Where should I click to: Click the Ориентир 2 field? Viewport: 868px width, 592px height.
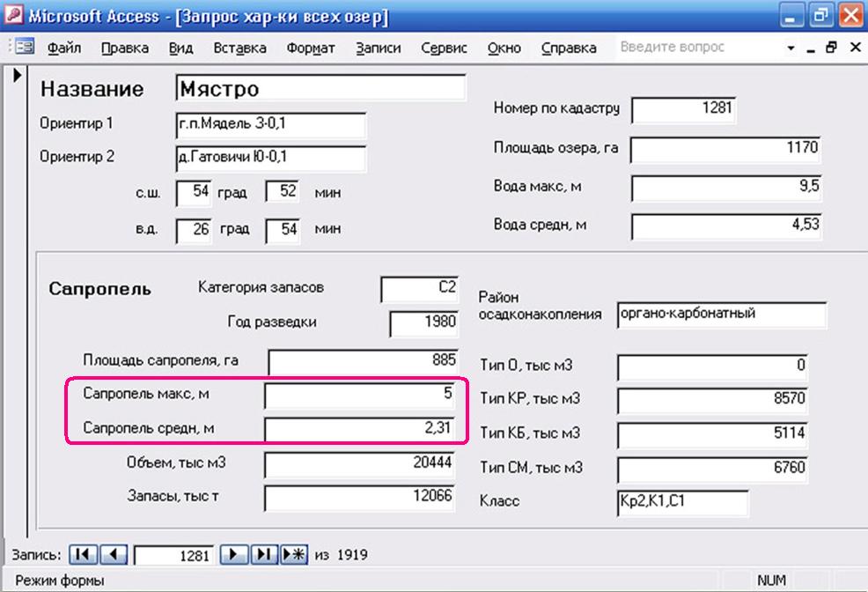click(270, 159)
